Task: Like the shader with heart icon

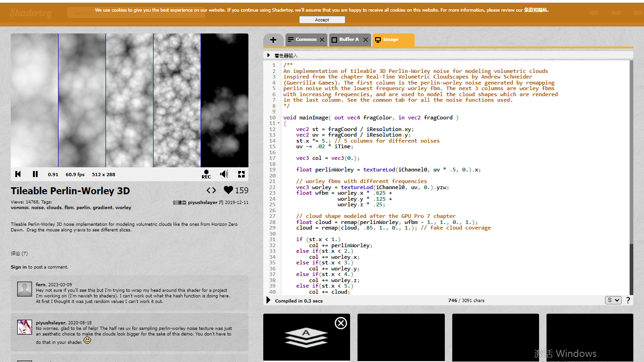Action: point(228,190)
